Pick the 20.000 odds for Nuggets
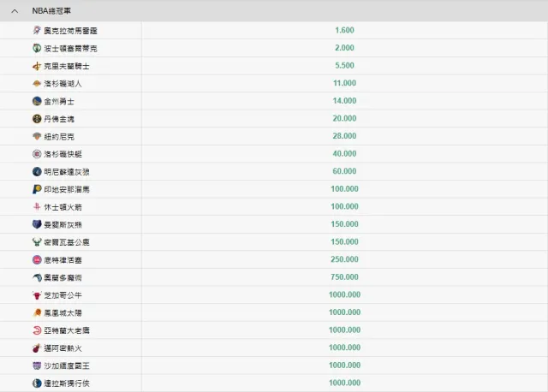This screenshot has height=392, width=548. (344, 118)
